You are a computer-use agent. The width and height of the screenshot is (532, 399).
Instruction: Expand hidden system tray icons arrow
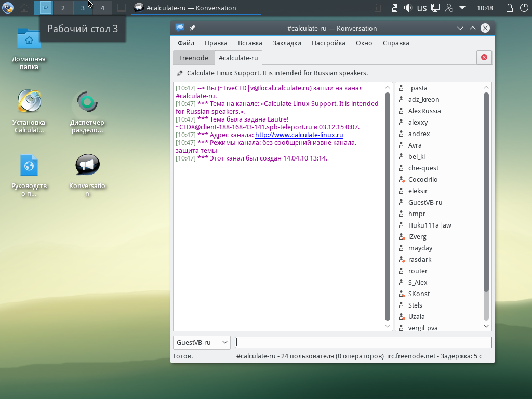(462, 8)
